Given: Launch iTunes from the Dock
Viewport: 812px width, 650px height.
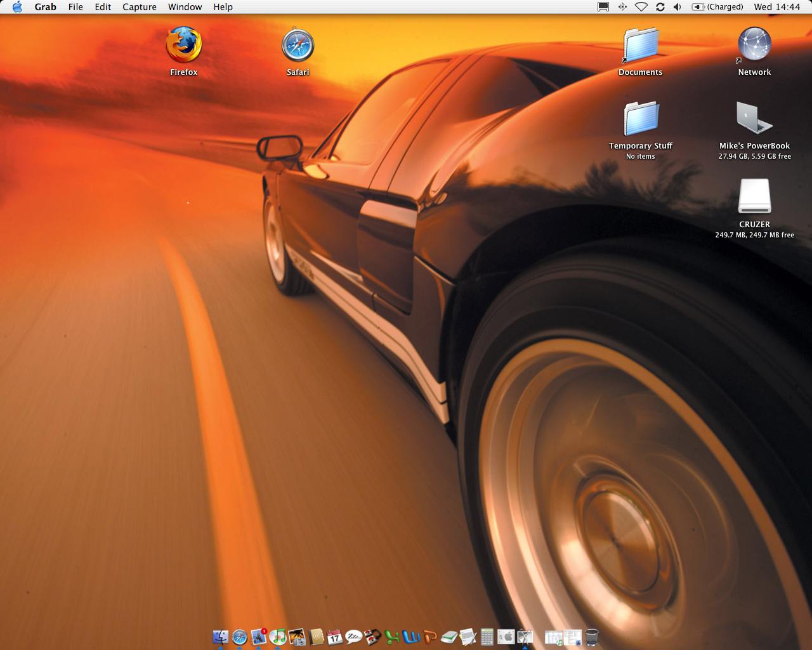Looking at the screenshot, I should [x=277, y=637].
